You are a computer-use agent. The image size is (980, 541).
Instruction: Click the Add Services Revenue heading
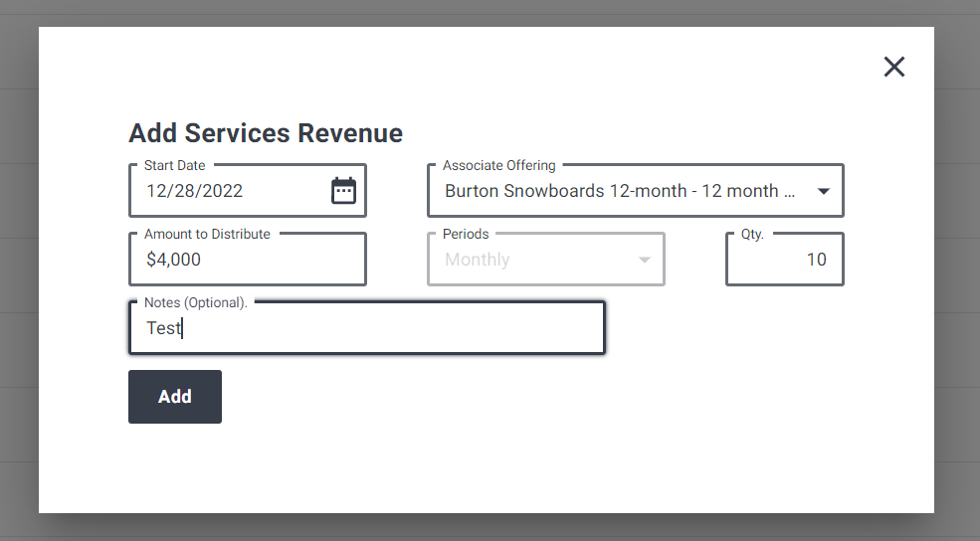pyautogui.click(x=266, y=133)
